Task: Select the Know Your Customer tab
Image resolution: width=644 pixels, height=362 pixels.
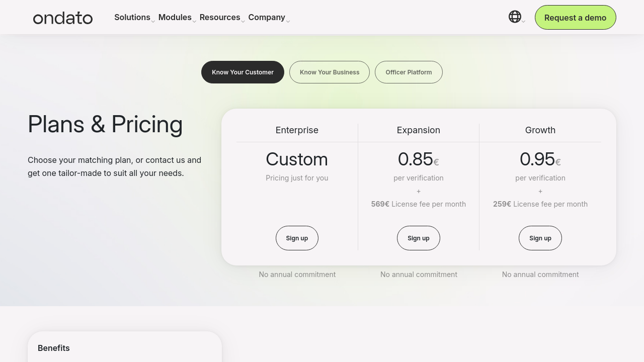Action: click(243, 72)
